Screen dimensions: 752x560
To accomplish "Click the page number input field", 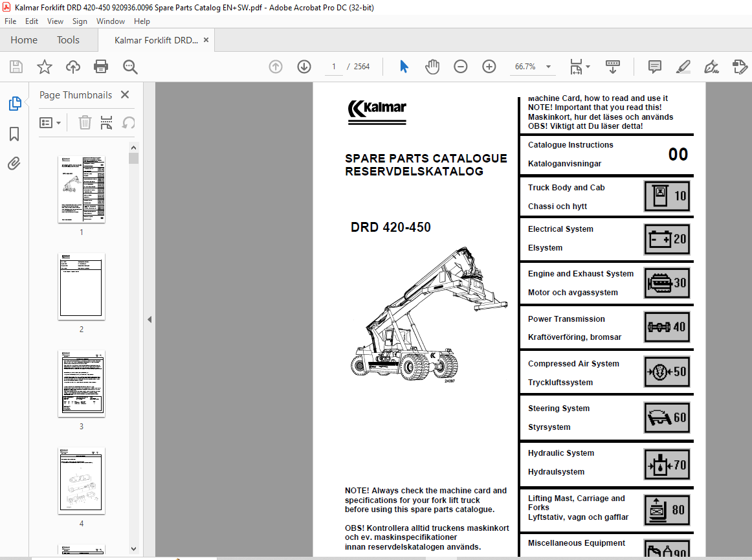I will 334,67.
